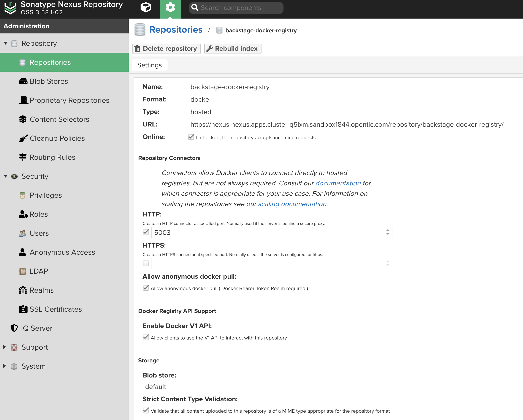Expand the Support tree group

[x=4, y=347]
